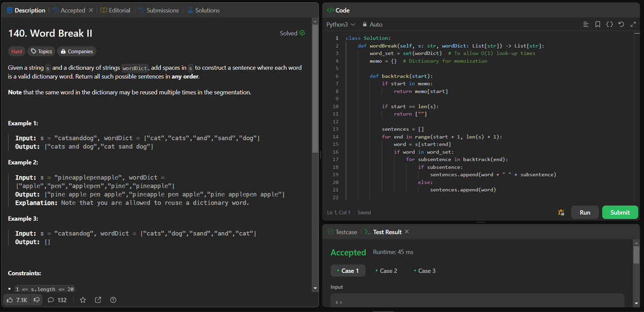
Task: Click code line 'sentences = []'
Action: tap(402, 129)
